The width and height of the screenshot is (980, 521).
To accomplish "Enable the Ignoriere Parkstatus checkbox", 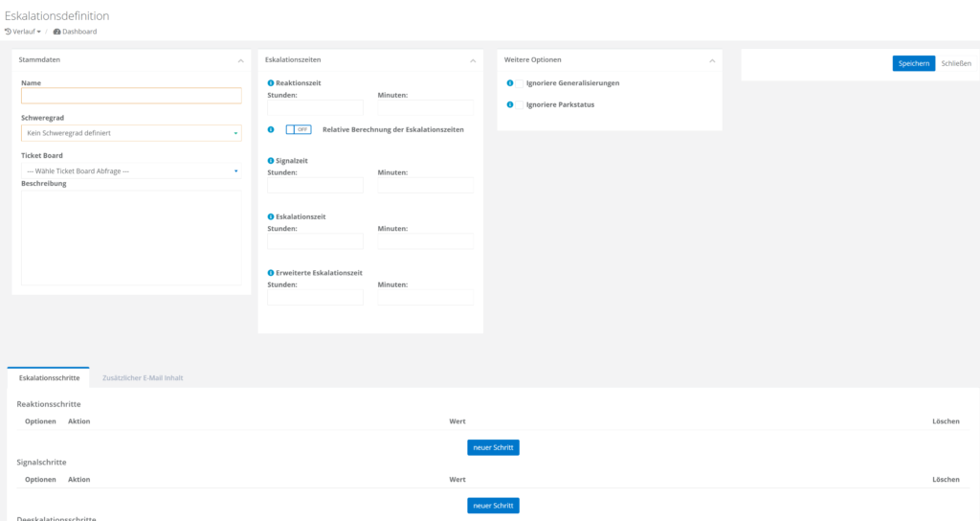I will coord(521,104).
